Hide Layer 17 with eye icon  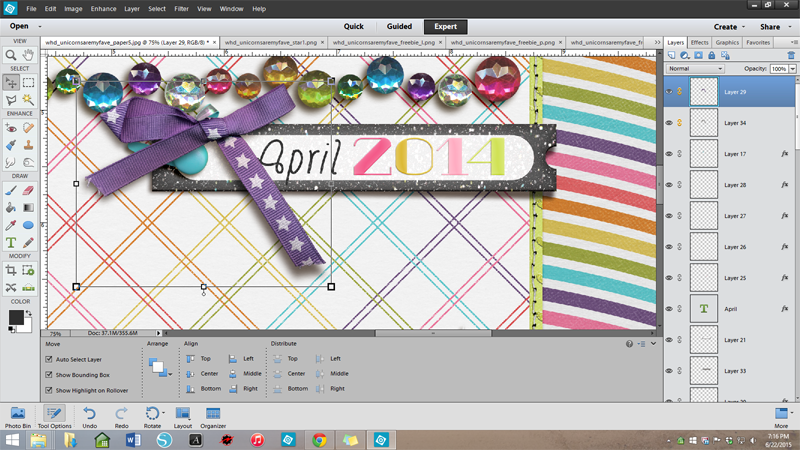coord(669,153)
